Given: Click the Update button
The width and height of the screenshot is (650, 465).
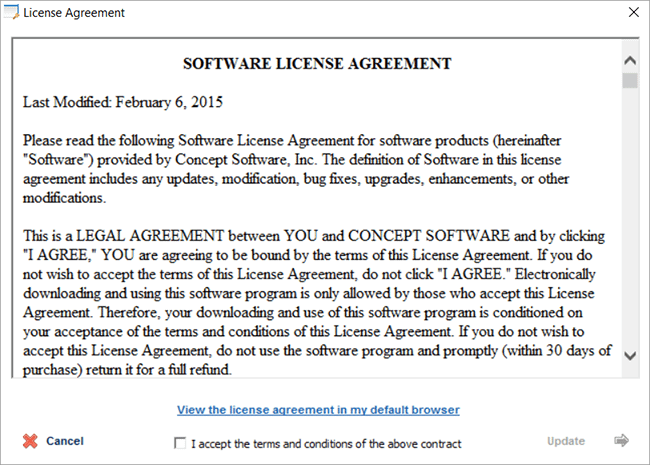Looking at the screenshot, I should (x=566, y=441).
